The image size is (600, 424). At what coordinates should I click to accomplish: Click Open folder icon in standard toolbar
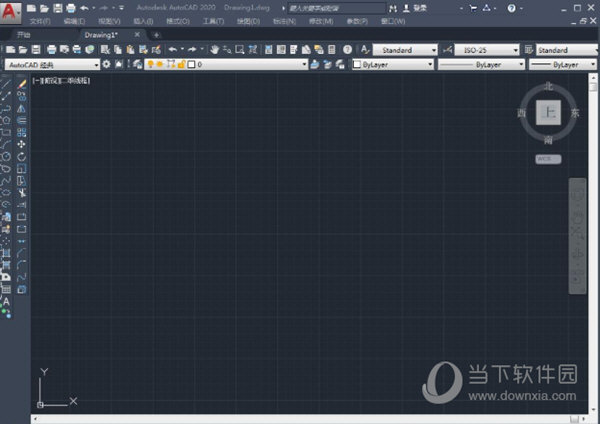point(23,49)
